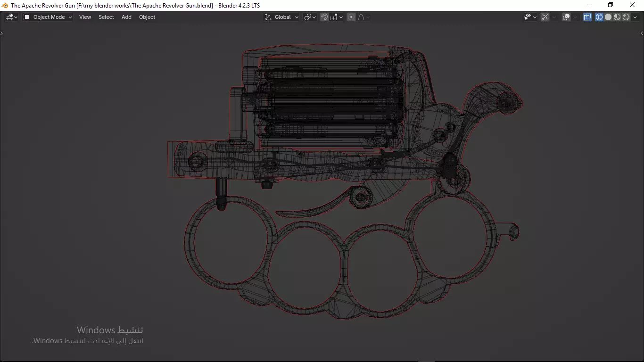The image size is (644, 362).
Task: Switch to solid viewport shading
Action: click(608, 17)
